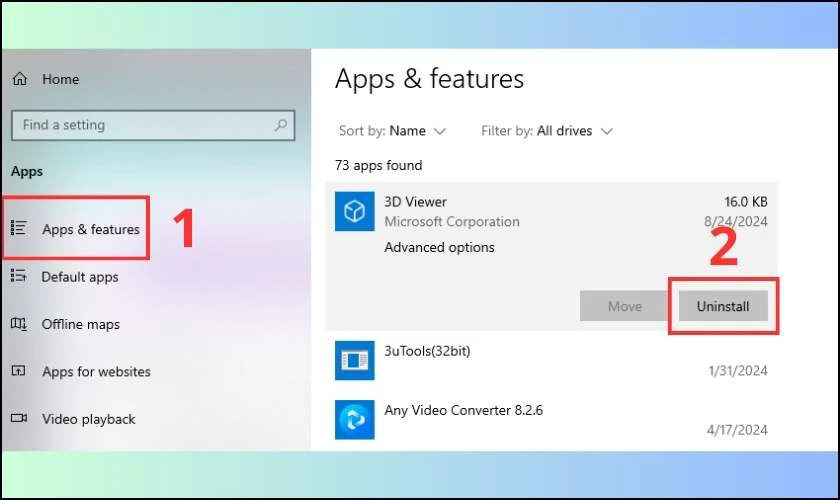
Task: Click the Apps & features page heading
Action: pyautogui.click(x=429, y=79)
